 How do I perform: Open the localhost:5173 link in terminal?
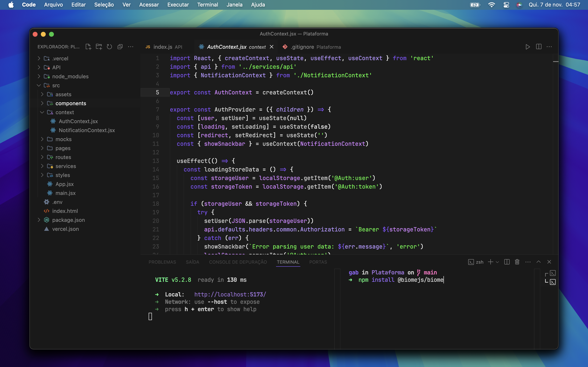tap(230, 294)
